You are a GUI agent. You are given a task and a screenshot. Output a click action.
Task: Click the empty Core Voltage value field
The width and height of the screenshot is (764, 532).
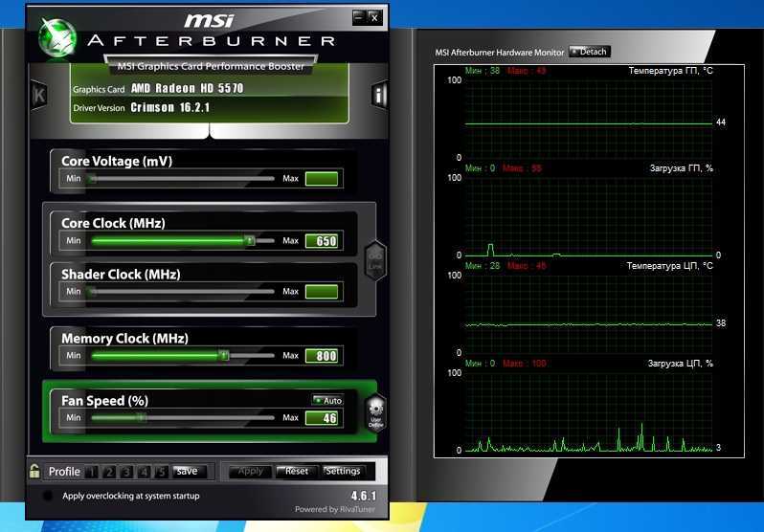tap(322, 179)
